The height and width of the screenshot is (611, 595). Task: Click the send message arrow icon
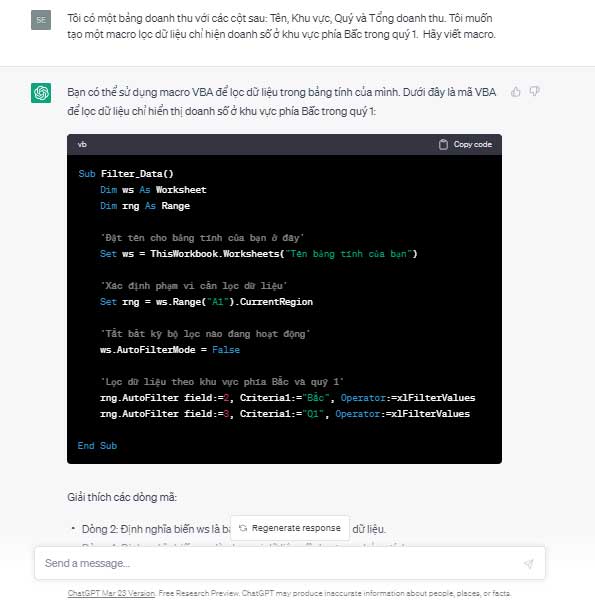pyautogui.click(x=529, y=563)
